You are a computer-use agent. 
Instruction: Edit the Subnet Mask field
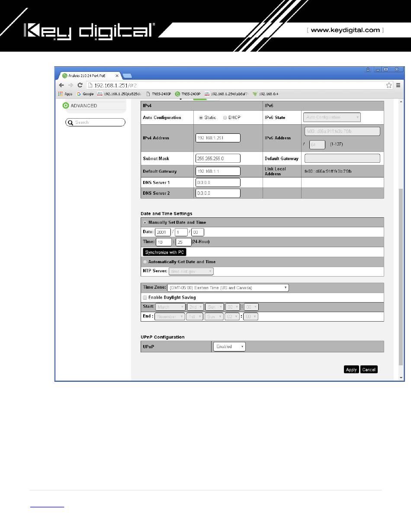218,158
